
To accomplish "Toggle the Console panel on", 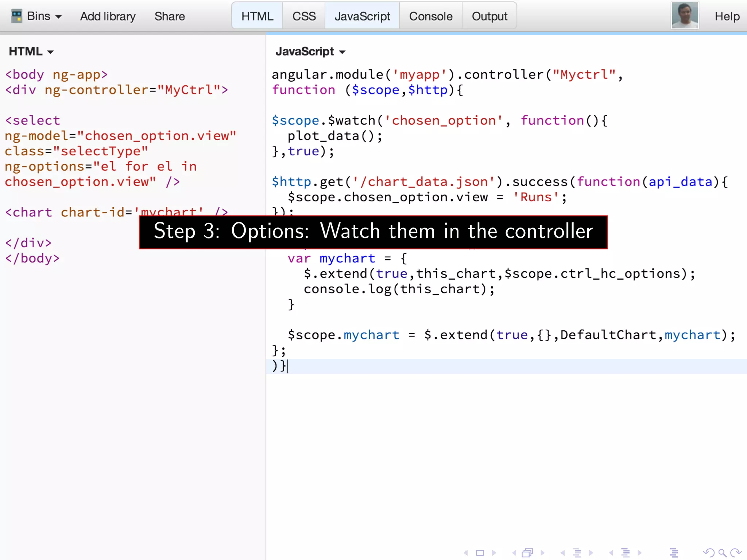I will tap(430, 16).
